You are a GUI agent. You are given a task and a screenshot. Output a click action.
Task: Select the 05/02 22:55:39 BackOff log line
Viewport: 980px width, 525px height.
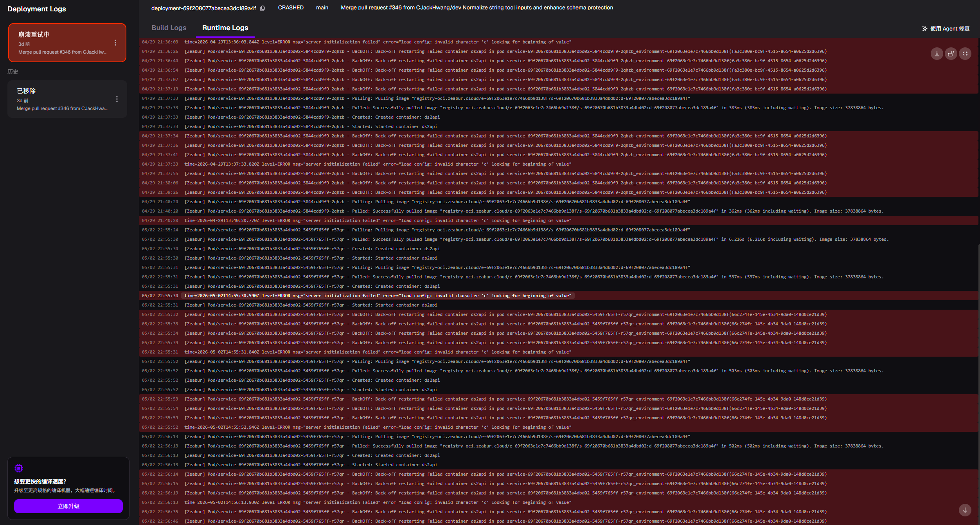tap(559, 343)
